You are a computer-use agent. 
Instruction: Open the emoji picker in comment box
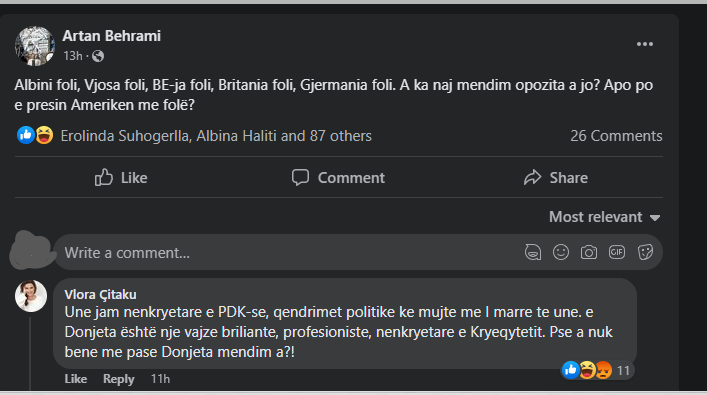coord(560,252)
